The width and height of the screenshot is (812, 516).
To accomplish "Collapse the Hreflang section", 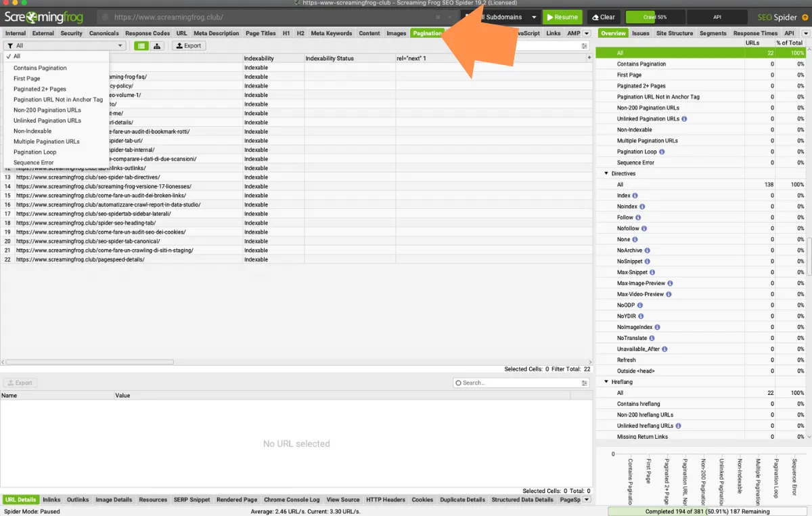I will coord(606,382).
